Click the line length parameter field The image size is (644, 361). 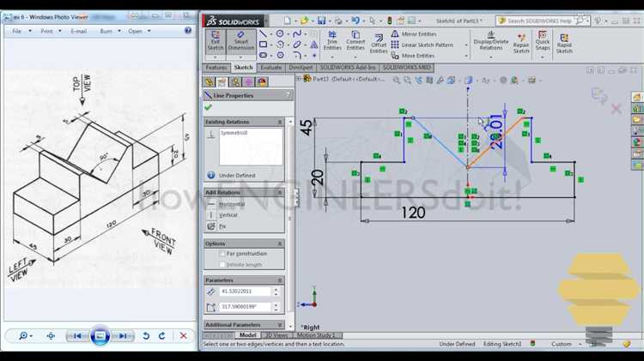pyautogui.click(x=246, y=292)
